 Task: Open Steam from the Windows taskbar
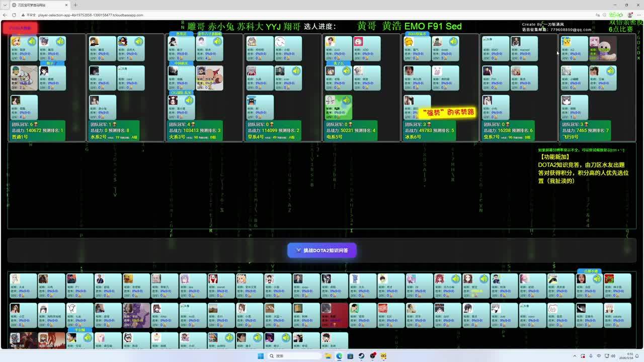361,356
